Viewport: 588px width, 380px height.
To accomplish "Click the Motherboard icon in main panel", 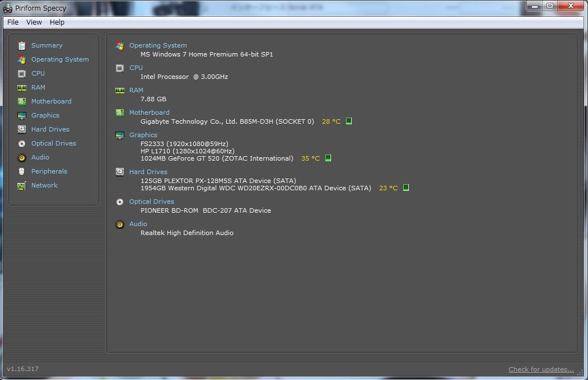I will coord(120,113).
